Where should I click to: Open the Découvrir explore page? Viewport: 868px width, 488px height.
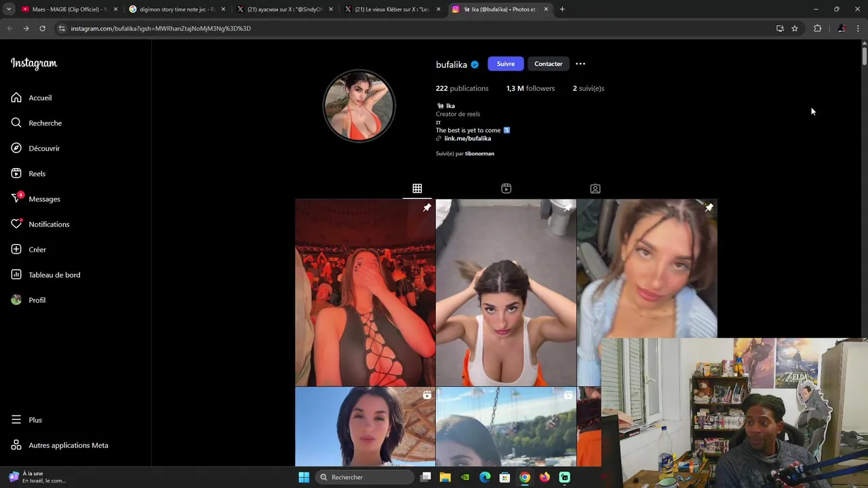click(x=36, y=148)
